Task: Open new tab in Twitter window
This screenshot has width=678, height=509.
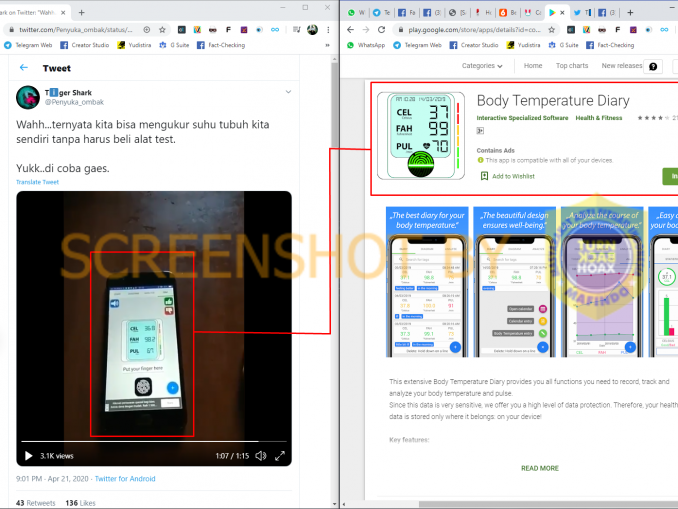Action: 81,13
